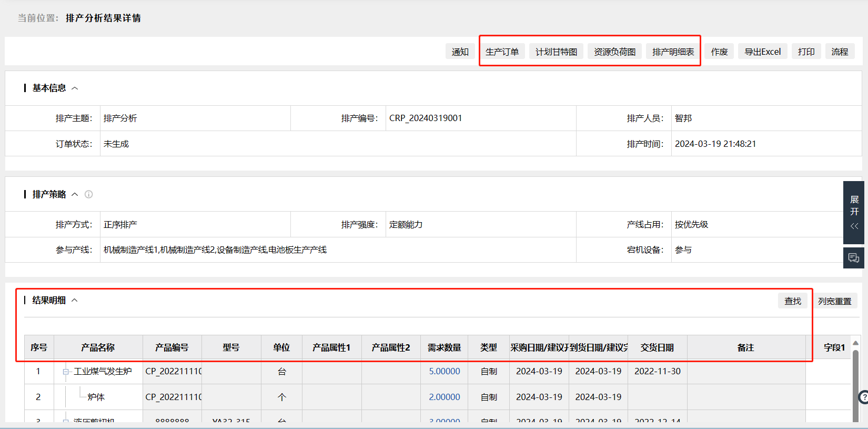Click the 产品属性1 column header
Screen dimensions: 868x429
331,347
